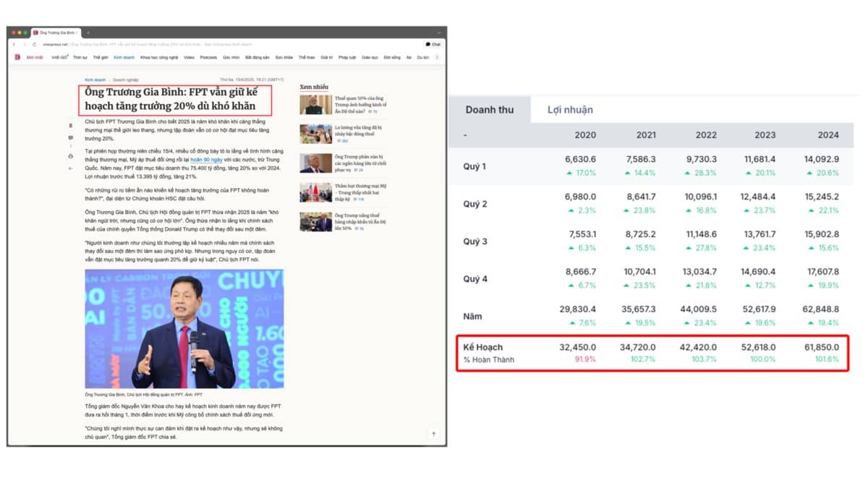Open the Doanh nghiệp breadcrumb link

click(x=126, y=80)
